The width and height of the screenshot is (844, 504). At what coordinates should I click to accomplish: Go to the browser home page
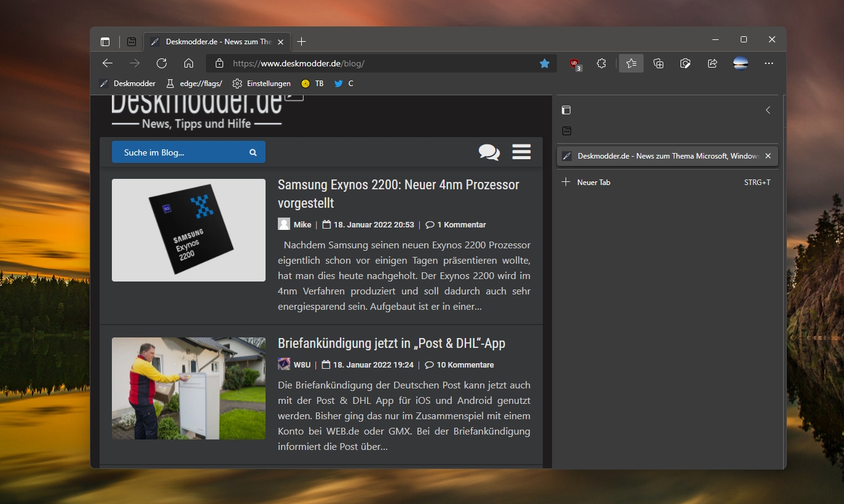[x=189, y=63]
